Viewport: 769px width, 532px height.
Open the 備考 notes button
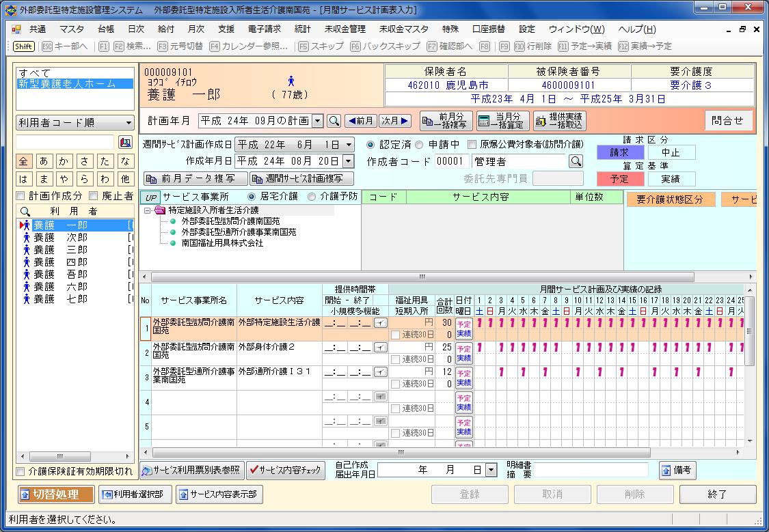[x=676, y=470]
